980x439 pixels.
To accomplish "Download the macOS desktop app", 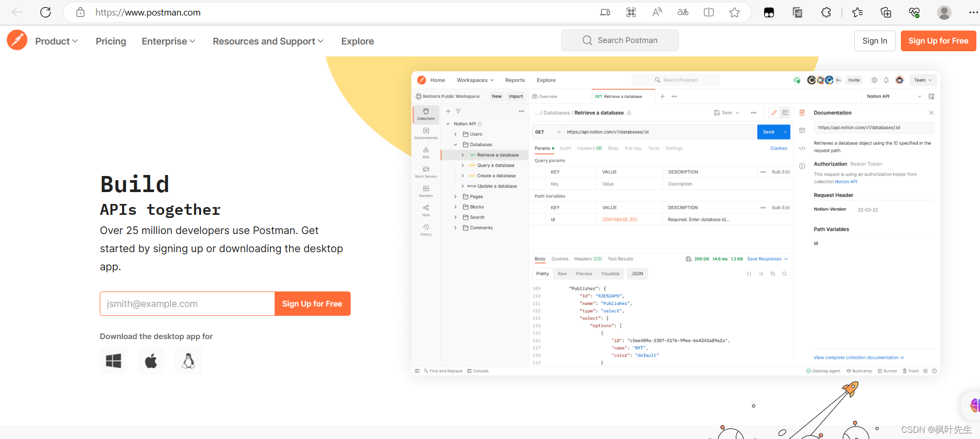I will (x=151, y=361).
